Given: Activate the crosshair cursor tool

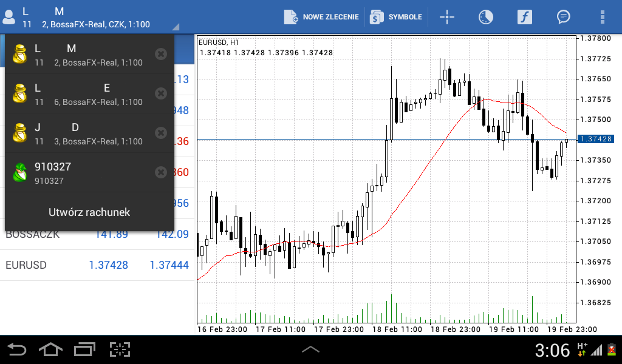Looking at the screenshot, I should click(446, 17).
